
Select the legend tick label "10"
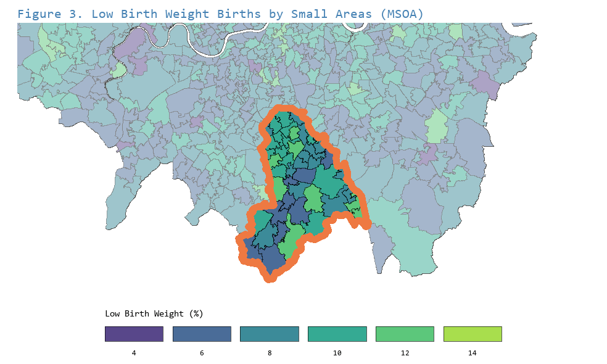(337, 353)
